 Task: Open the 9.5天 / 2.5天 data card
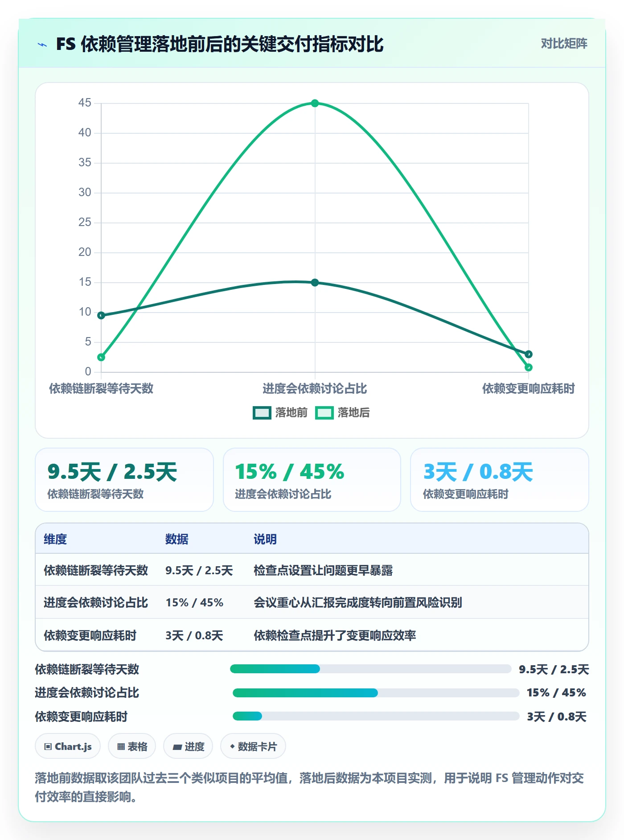pos(124,480)
